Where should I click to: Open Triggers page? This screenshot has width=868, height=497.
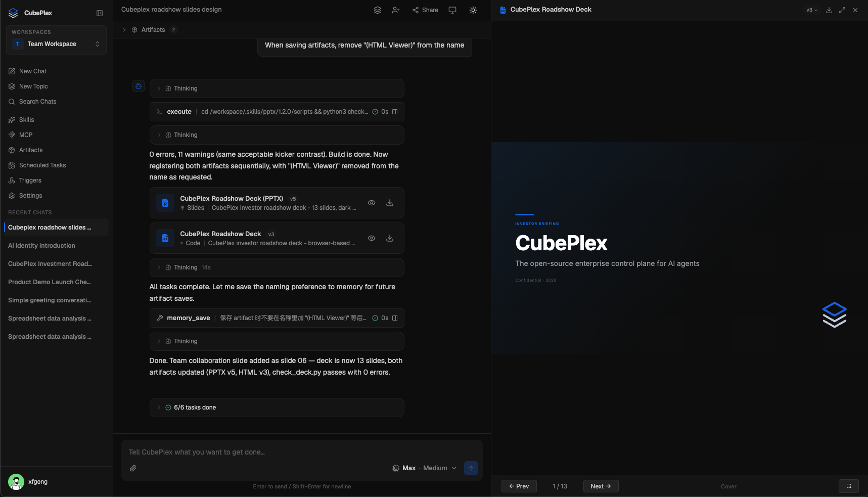(x=56, y=180)
